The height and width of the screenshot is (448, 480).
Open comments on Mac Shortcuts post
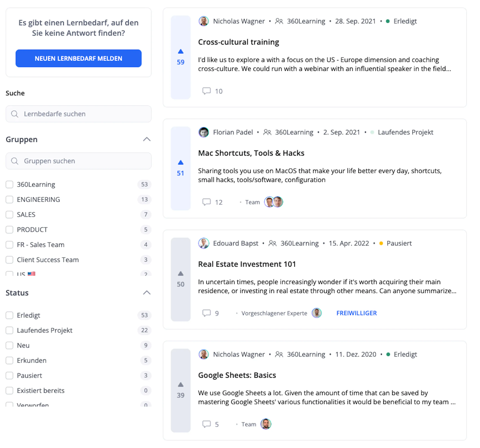(x=212, y=202)
